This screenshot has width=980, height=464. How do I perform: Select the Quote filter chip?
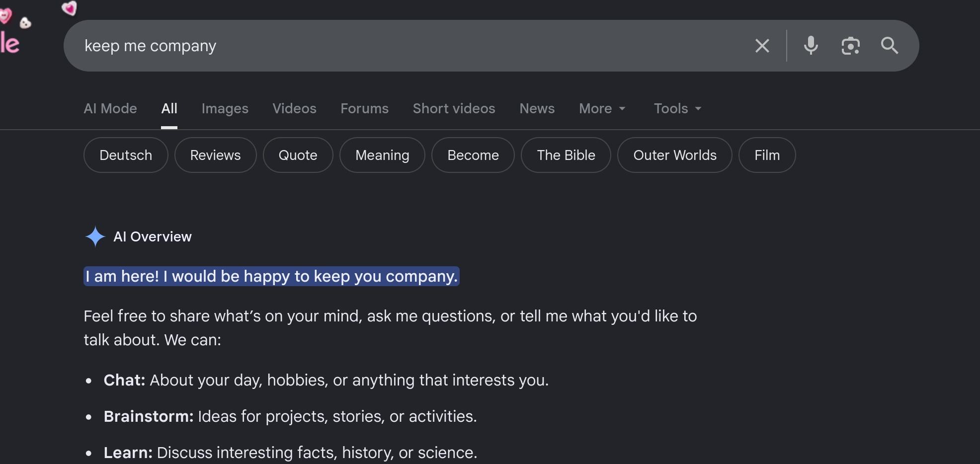tap(298, 155)
